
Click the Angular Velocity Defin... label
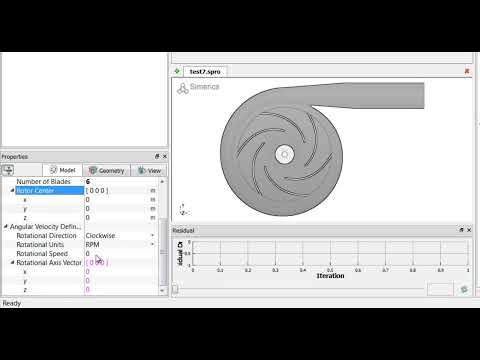pyautogui.click(x=46, y=226)
